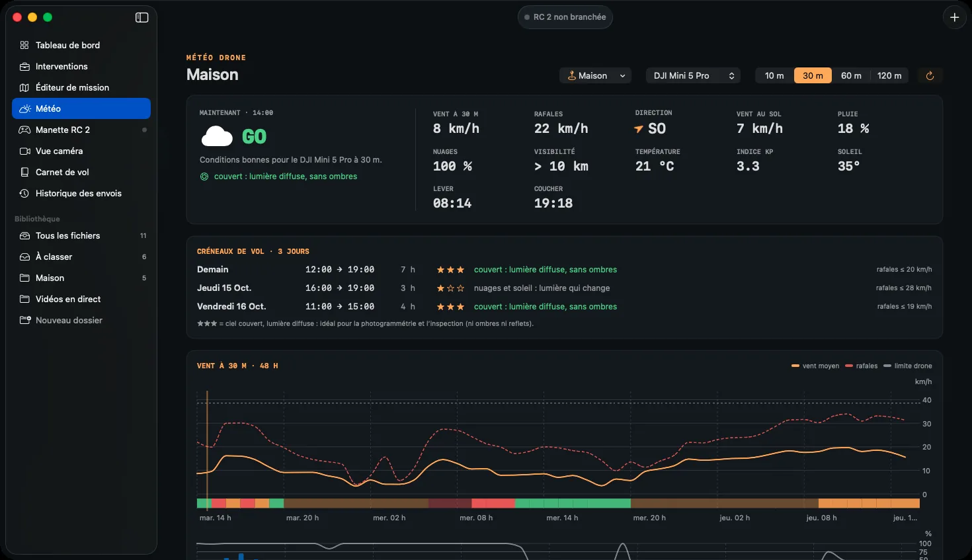The height and width of the screenshot is (560, 972).
Task: Click the plus button at top right
Action: 954,17
